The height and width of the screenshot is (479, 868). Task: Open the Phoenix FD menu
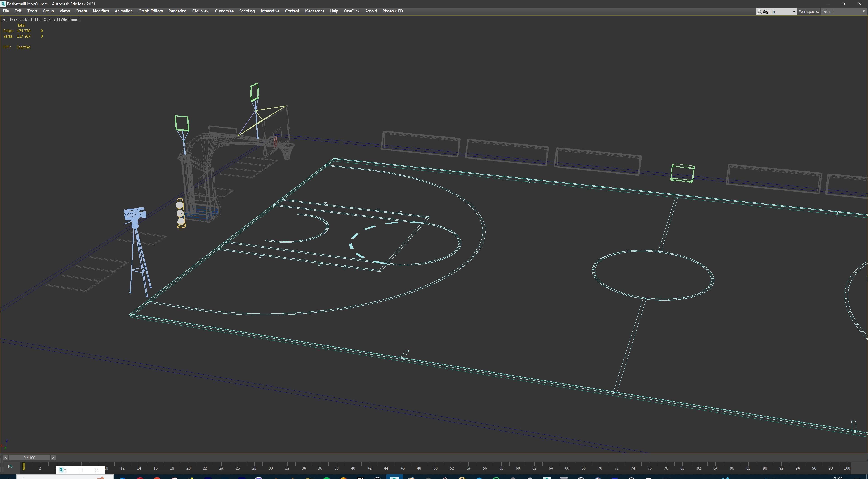click(x=393, y=11)
